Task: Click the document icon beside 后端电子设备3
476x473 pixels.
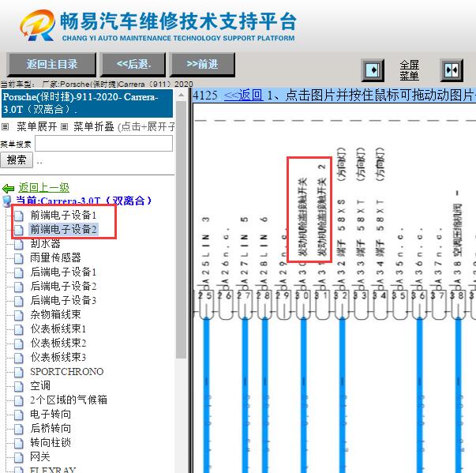Action: (x=19, y=301)
